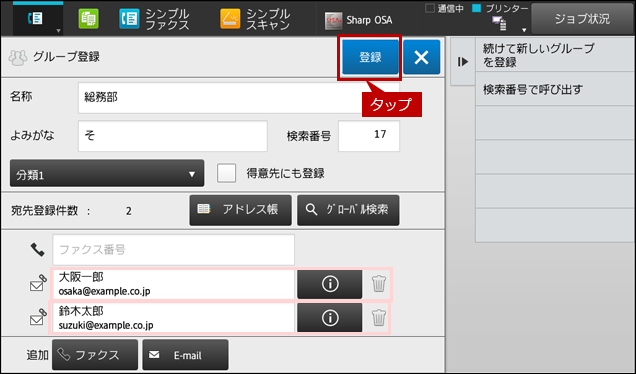Viewport: 636px width, 374px height.
Task: Add an E-mail destination
Action: [x=185, y=355]
